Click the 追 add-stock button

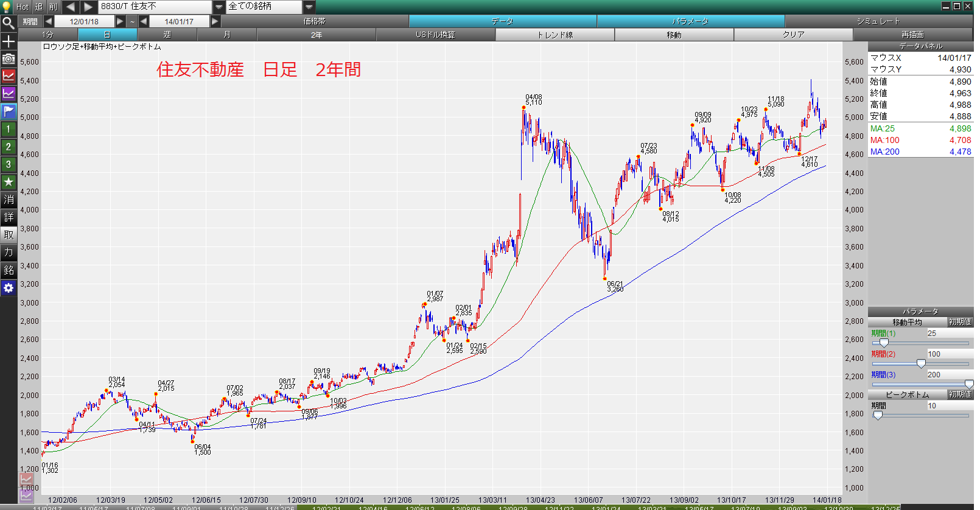tap(39, 7)
